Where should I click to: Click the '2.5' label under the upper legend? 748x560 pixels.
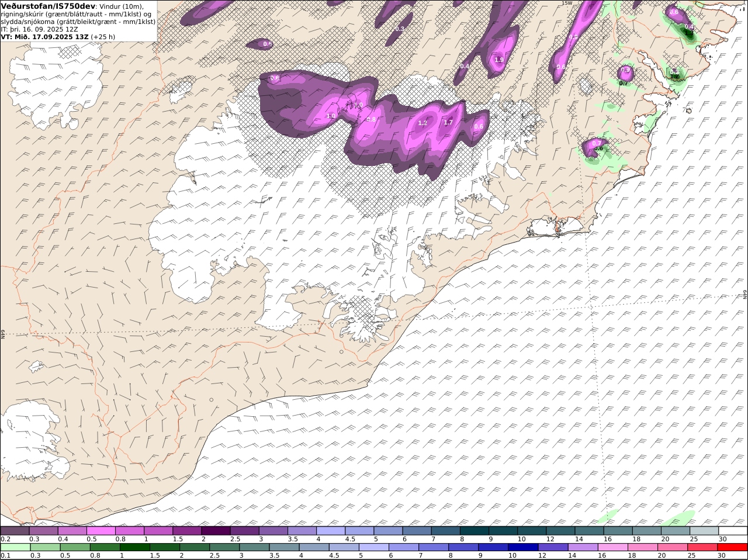pos(235,539)
